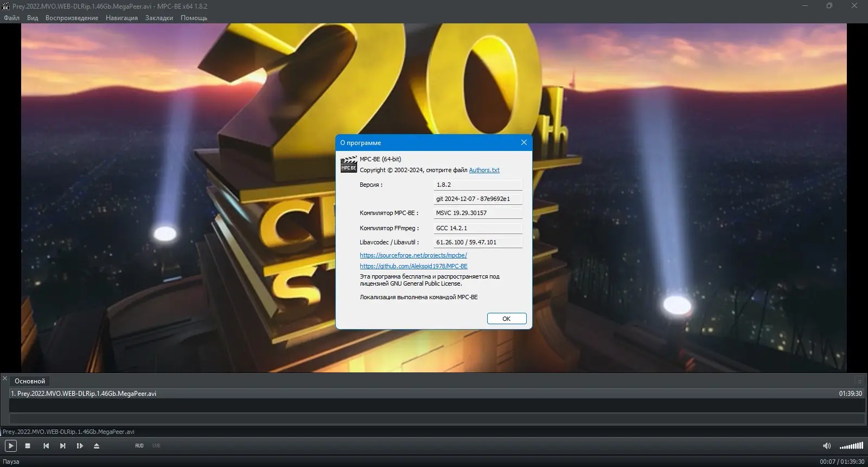
Task: Click the 01:39:30 duration in the playlist row
Action: [850, 394]
